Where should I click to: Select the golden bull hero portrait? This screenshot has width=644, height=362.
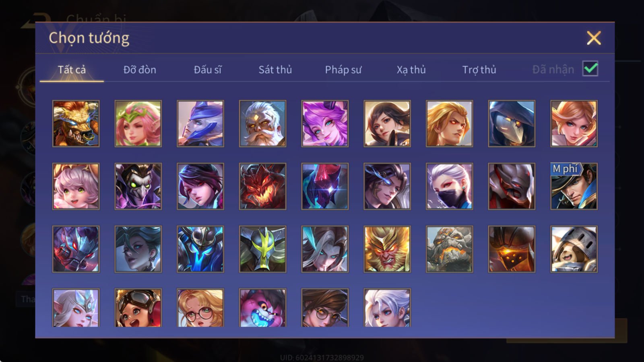click(76, 123)
